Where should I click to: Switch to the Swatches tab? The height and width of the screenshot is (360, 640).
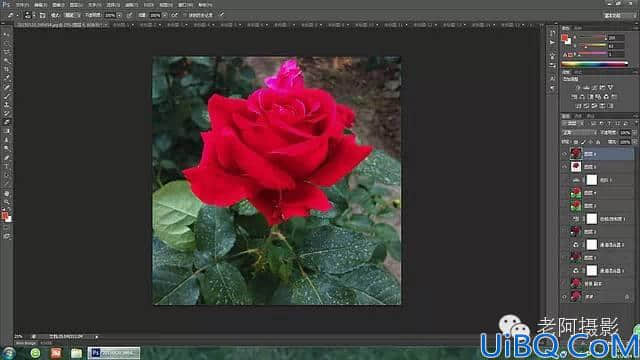[x=578, y=28]
